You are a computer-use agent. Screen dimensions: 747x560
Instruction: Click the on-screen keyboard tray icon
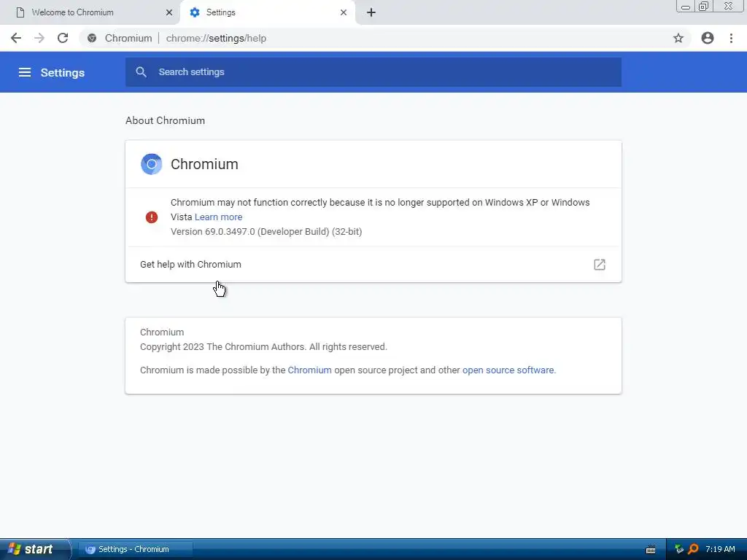click(x=651, y=550)
